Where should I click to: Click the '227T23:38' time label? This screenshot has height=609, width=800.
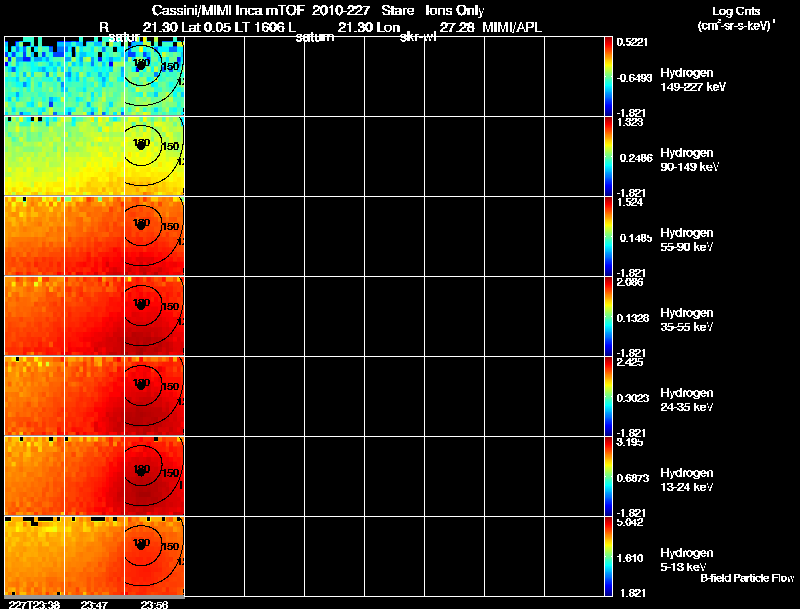coord(34,604)
